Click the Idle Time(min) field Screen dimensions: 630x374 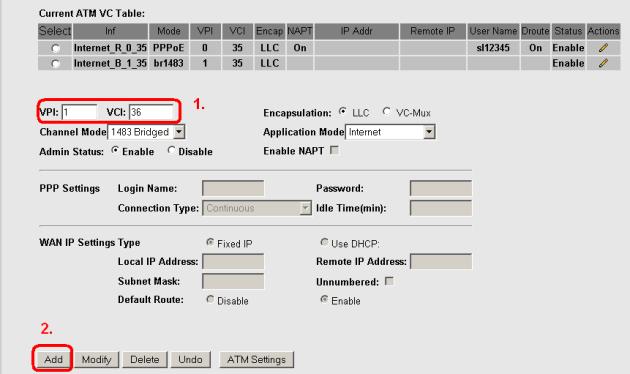click(441, 208)
